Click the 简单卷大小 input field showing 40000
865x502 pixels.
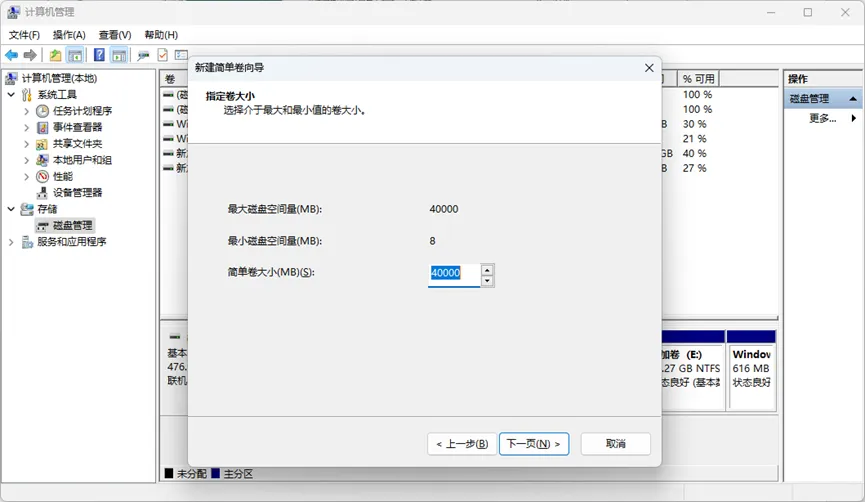pyautogui.click(x=453, y=274)
